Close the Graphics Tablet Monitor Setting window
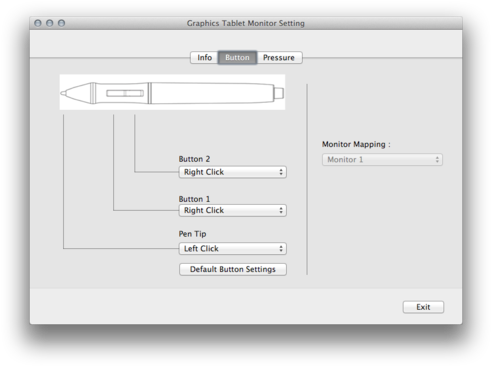Image resolution: width=491 pixels, height=366 pixels. coord(38,23)
